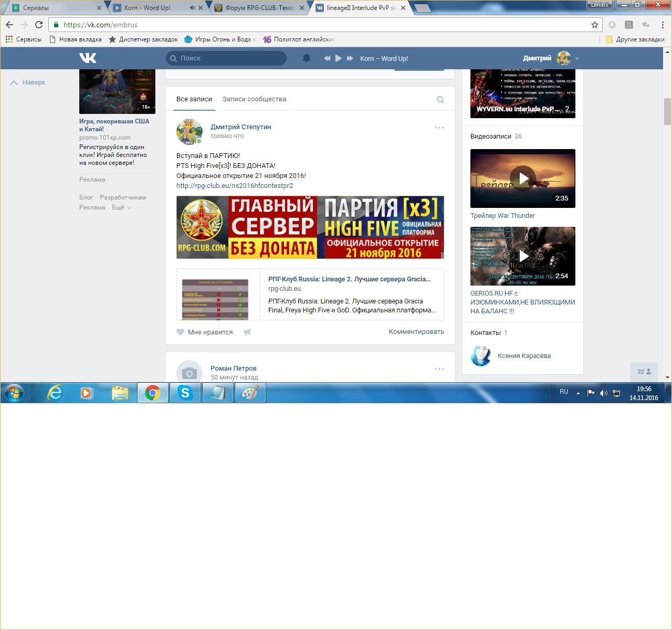The height and width of the screenshot is (630, 672).
Task: Open Ксения Карасёва contact profile
Action: [x=524, y=356]
